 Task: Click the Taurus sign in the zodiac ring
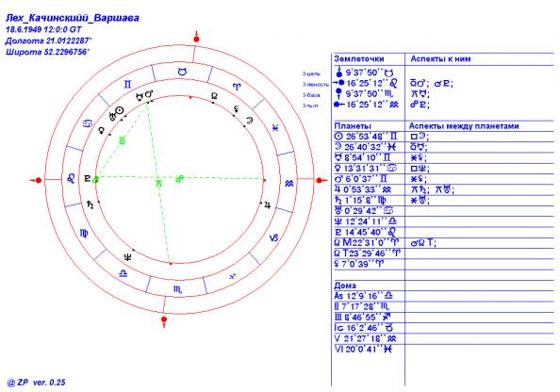tap(183, 72)
